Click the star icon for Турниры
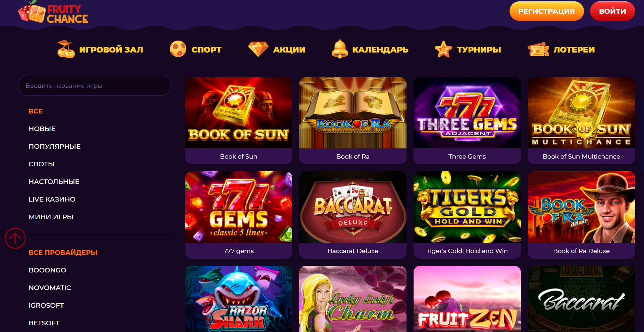 (443, 49)
